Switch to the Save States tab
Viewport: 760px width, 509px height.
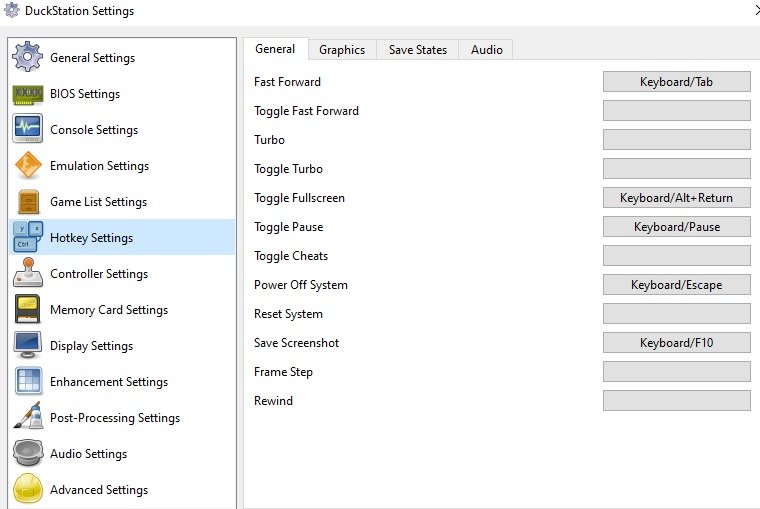(418, 50)
